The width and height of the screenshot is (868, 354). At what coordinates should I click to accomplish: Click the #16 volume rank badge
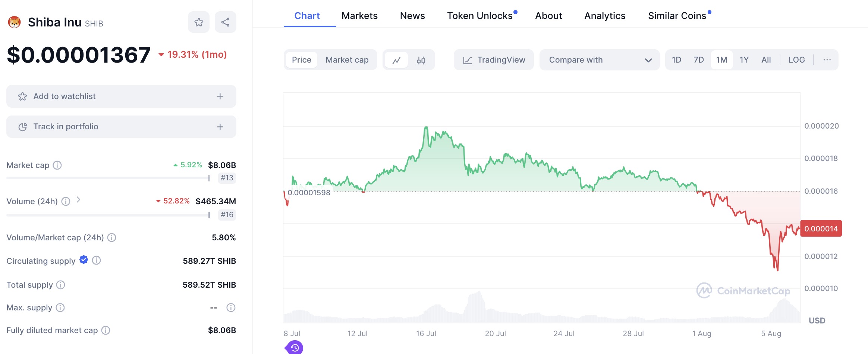(x=227, y=215)
